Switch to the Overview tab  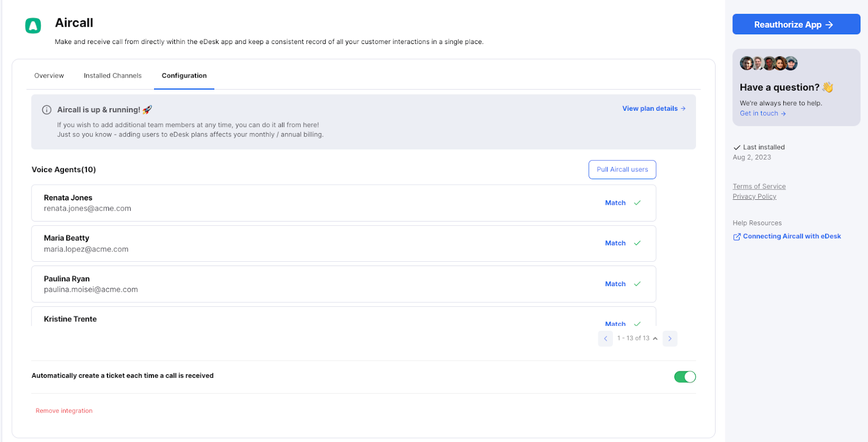point(49,75)
